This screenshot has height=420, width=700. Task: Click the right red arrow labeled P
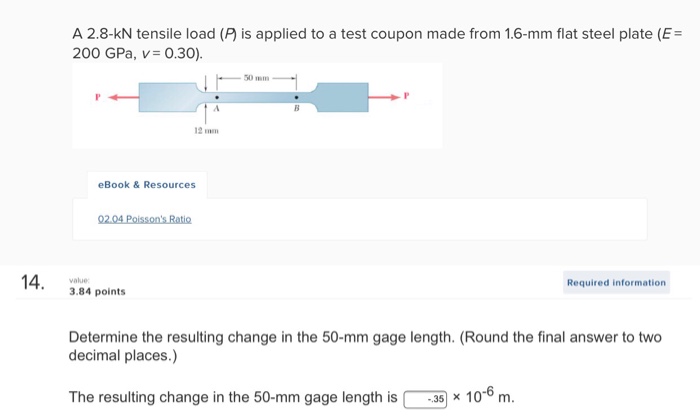pos(384,97)
